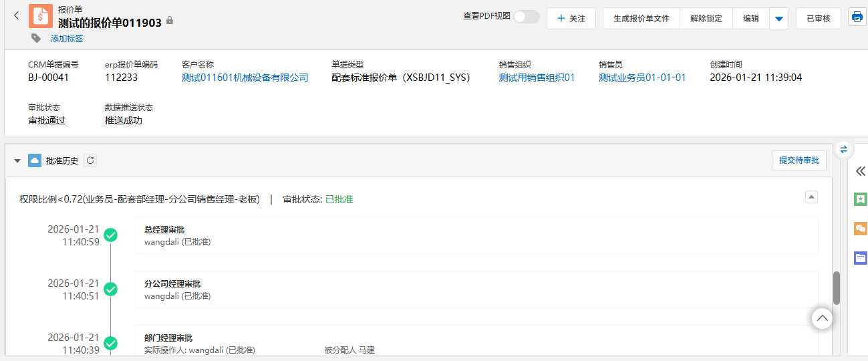Refresh the 批准历史 approval history

pos(90,160)
